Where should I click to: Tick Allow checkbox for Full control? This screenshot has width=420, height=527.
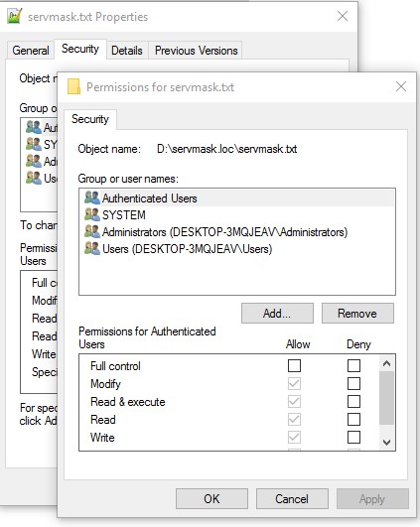(294, 365)
